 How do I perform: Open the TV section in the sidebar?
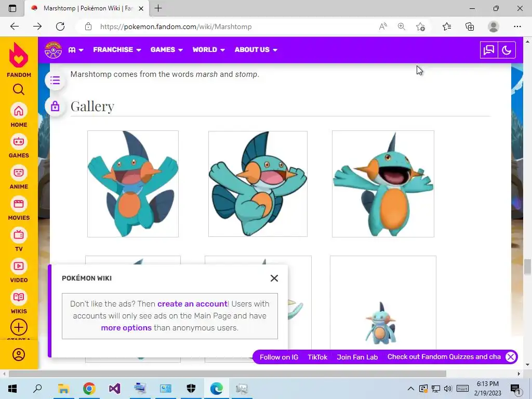19,239
